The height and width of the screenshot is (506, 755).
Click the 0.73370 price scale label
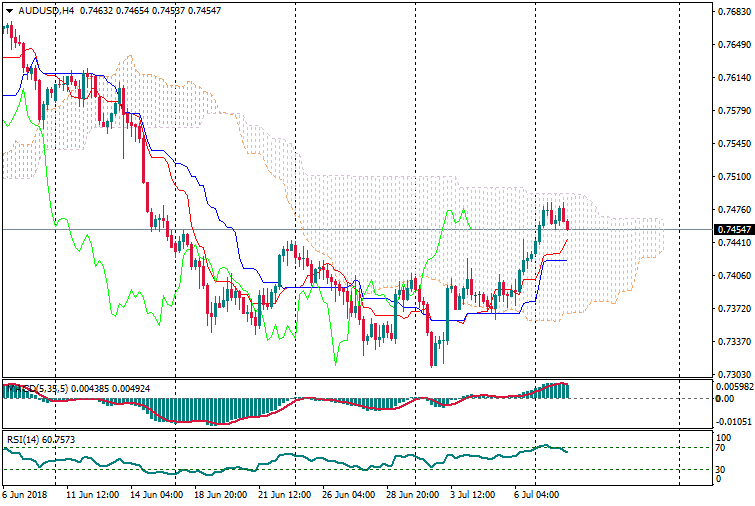point(733,342)
